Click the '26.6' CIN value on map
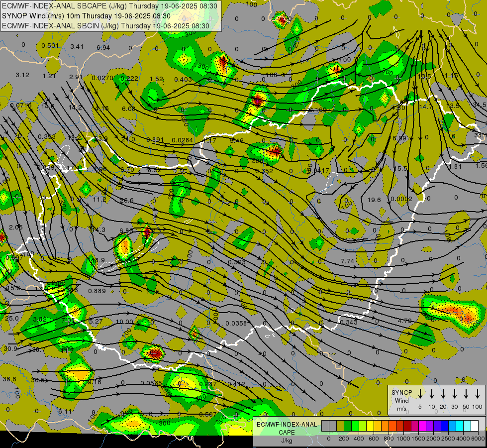487x448 pixels. [127, 200]
